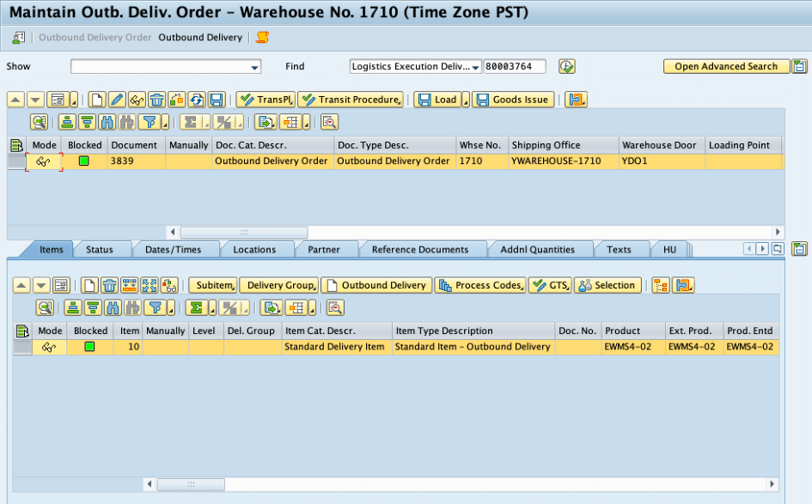812x504 pixels.
Task: Click the orange scroll icon next to Outbound Delivery
Action: 263,37
